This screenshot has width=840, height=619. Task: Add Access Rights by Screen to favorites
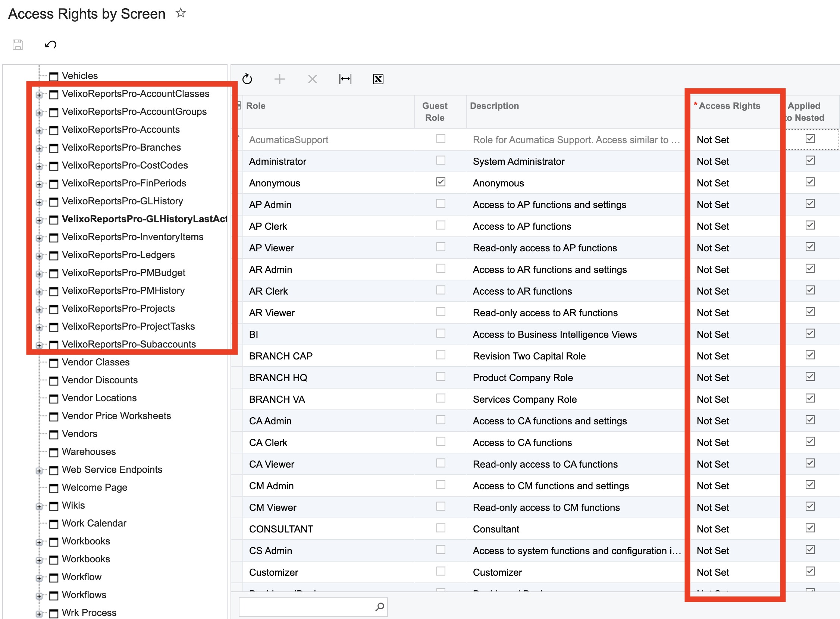pyautogui.click(x=181, y=13)
